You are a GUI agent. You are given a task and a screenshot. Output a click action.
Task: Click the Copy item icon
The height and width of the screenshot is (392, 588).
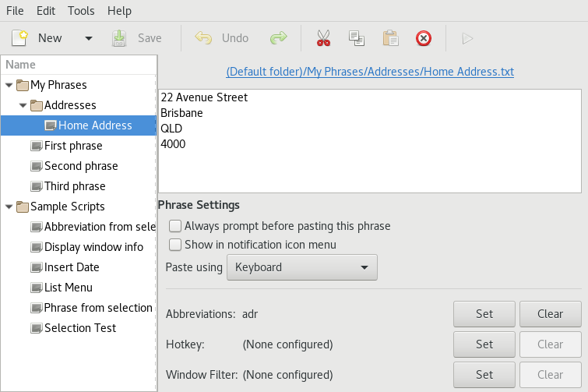pos(356,38)
